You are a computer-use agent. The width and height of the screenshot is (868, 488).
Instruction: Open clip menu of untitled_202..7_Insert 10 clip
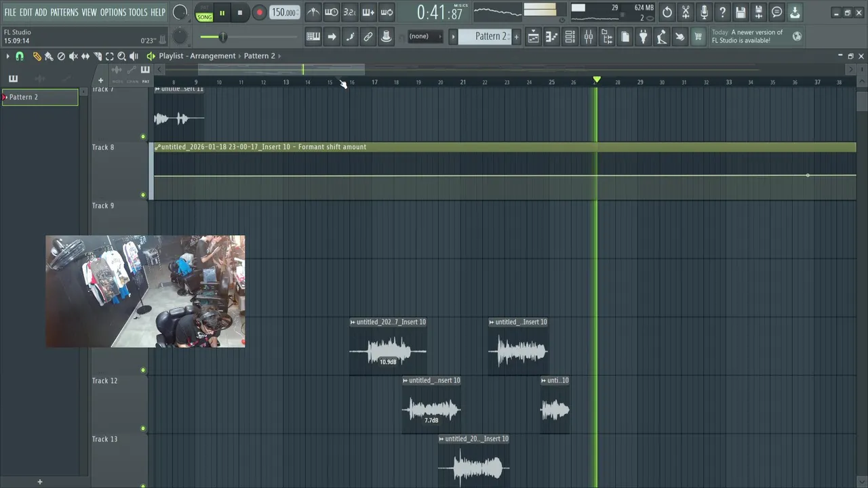pos(353,323)
